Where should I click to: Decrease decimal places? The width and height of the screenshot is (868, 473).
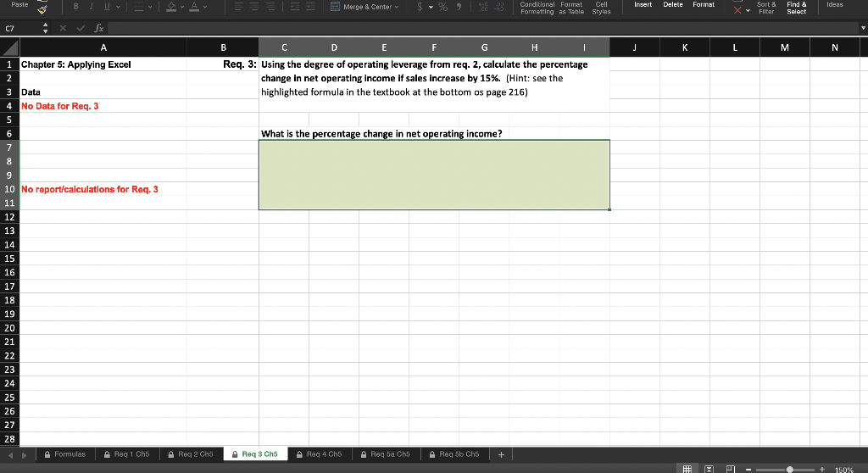click(x=499, y=7)
